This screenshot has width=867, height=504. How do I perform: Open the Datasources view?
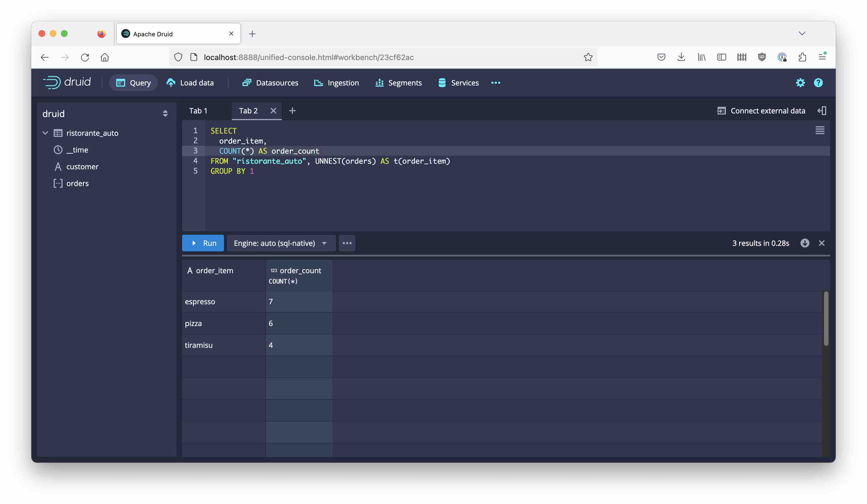tap(270, 83)
